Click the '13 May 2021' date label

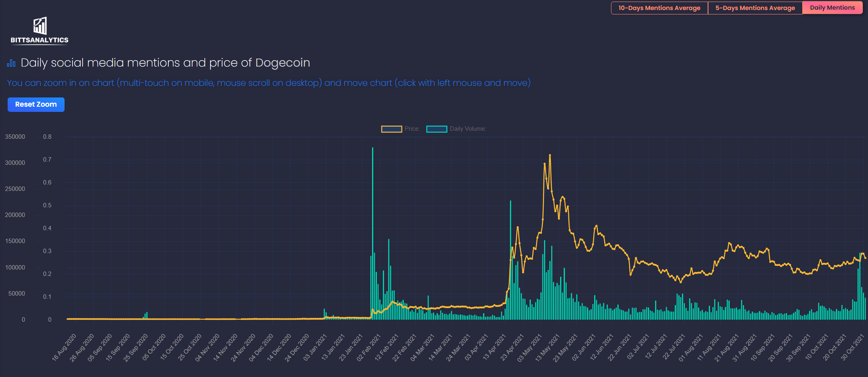[x=547, y=347]
